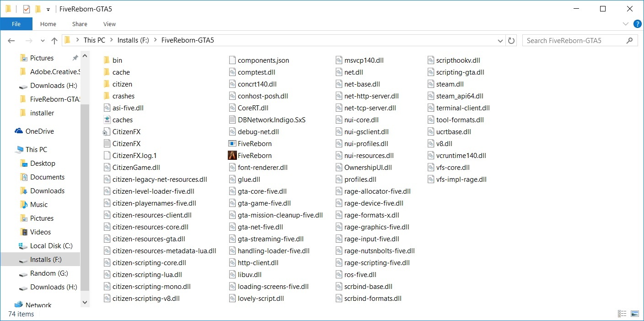Image resolution: width=644 pixels, height=321 pixels.
Task: Select the asi-five.dll file icon
Action: pos(107,108)
